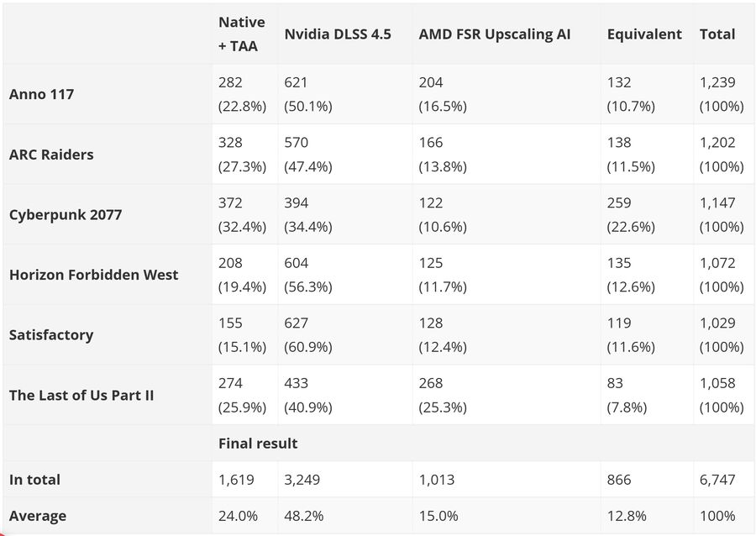Click the 3,249 DLSS total votes cell

click(x=302, y=480)
